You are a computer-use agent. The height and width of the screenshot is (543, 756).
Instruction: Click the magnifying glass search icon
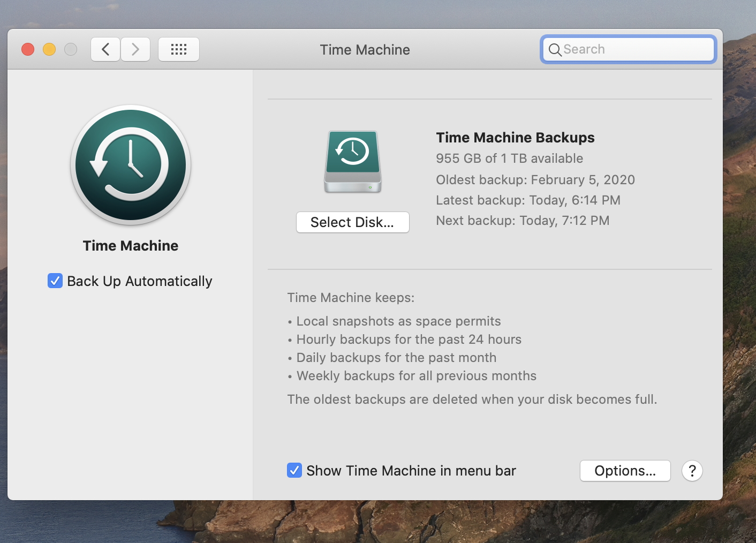point(555,50)
